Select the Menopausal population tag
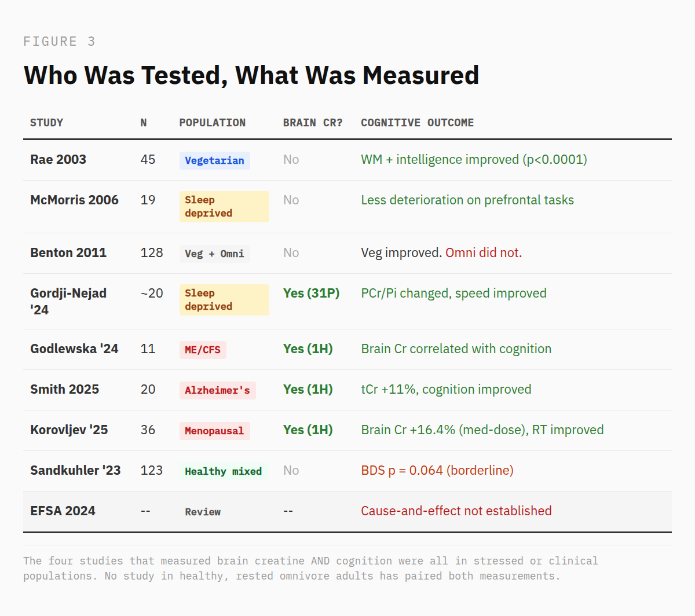The image size is (695, 616). click(214, 431)
